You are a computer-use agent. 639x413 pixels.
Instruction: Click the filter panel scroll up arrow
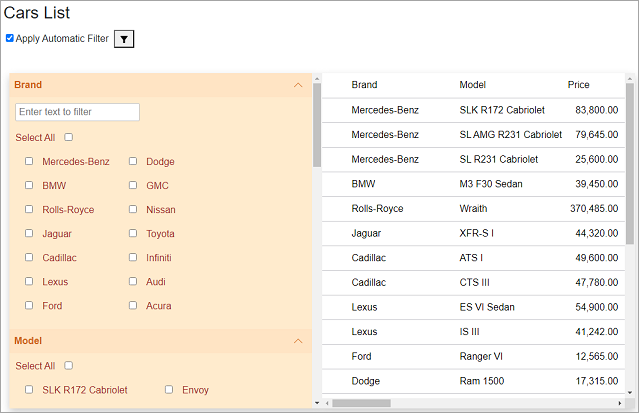point(317,79)
